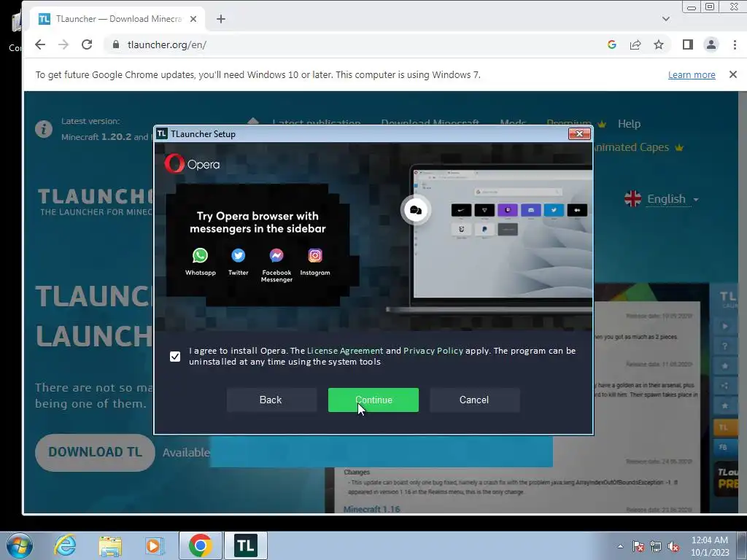
Task: Switch to Chrome in the taskbar
Action: pyautogui.click(x=200, y=545)
